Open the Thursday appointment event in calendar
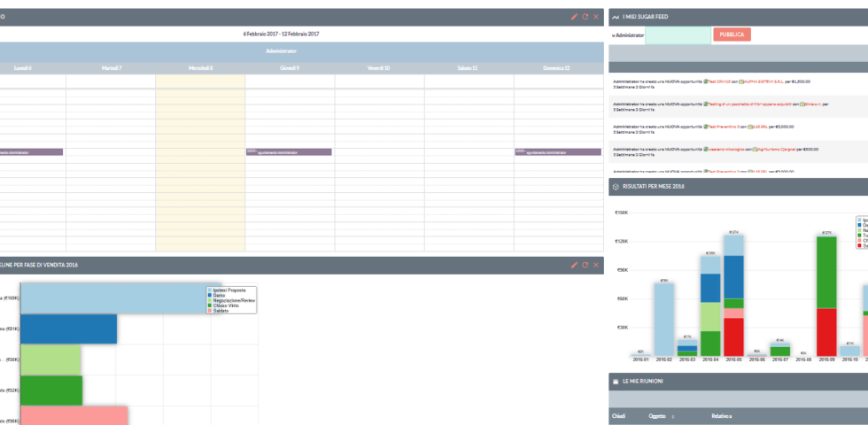 [x=290, y=152]
